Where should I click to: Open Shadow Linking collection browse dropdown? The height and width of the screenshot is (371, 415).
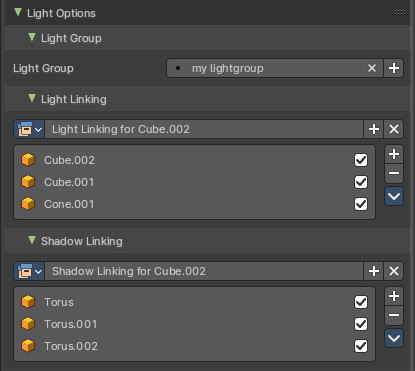click(29, 271)
